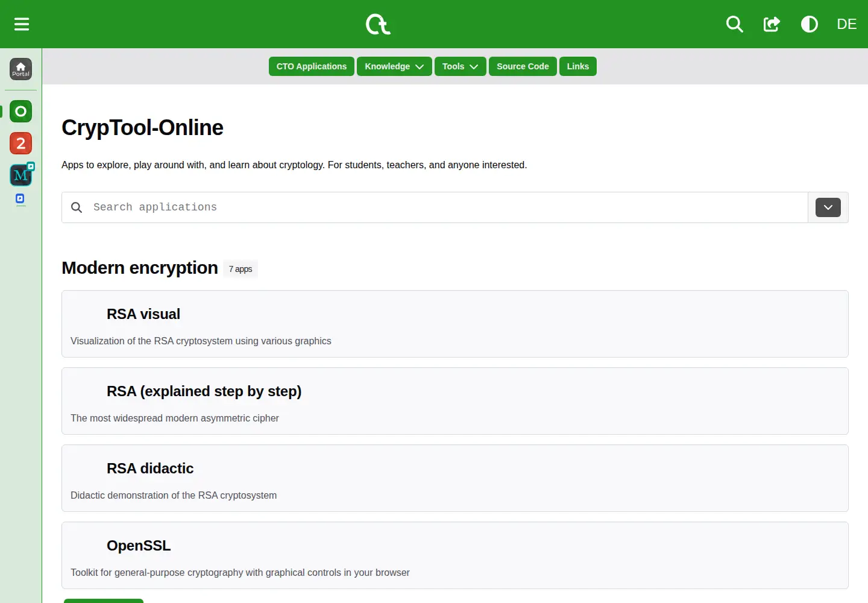Open CrypTool 2 red sidebar icon

[20, 144]
